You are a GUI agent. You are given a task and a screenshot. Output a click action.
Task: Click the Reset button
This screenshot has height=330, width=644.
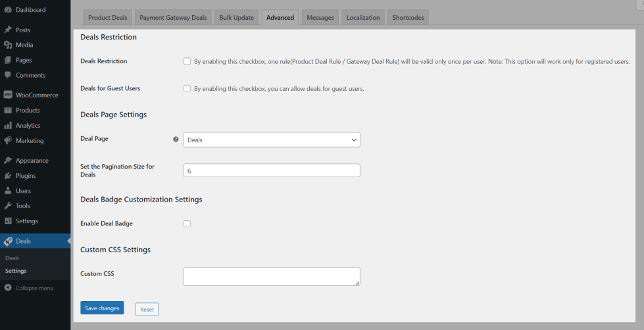(147, 310)
